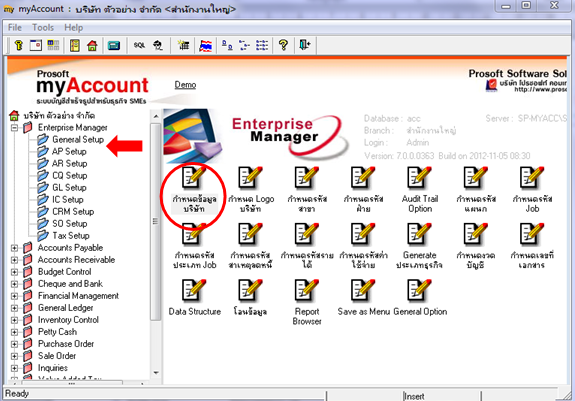Expand the General Ledger node
The image size is (575, 401).
coord(14,308)
